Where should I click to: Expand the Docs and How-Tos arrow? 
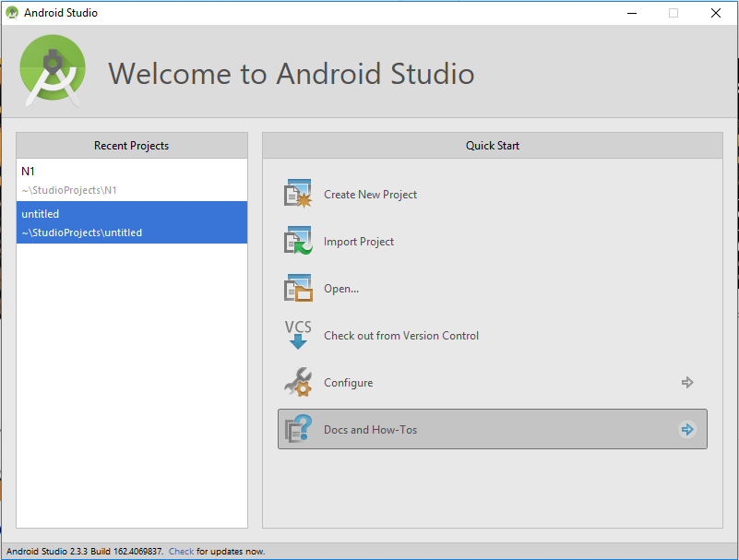(x=687, y=429)
